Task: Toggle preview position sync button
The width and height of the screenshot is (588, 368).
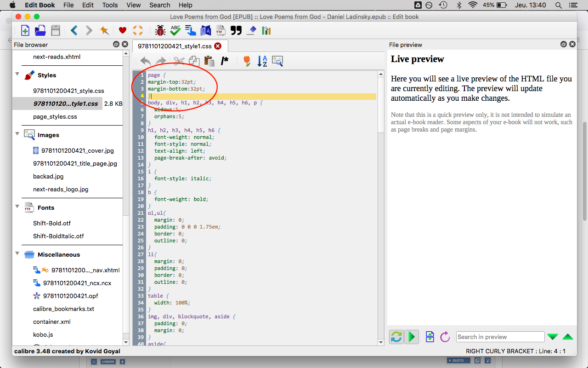Action: 396,337
